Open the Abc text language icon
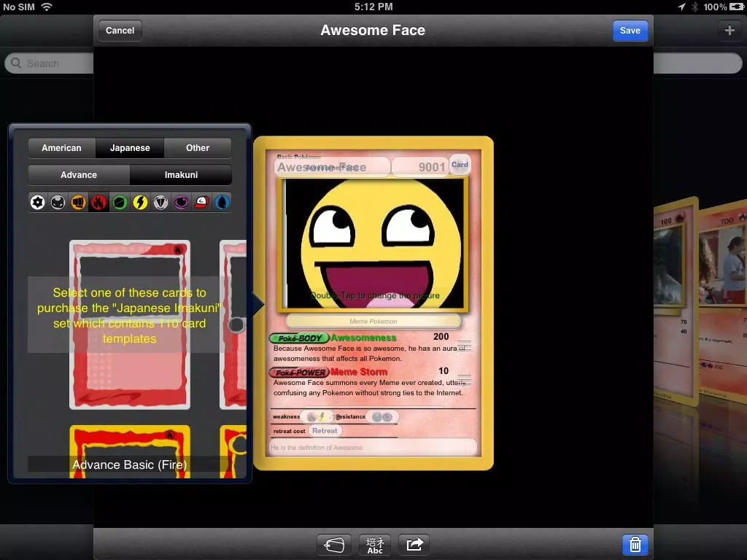The width and height of the screenshot is (747, 560). [374, 544]
